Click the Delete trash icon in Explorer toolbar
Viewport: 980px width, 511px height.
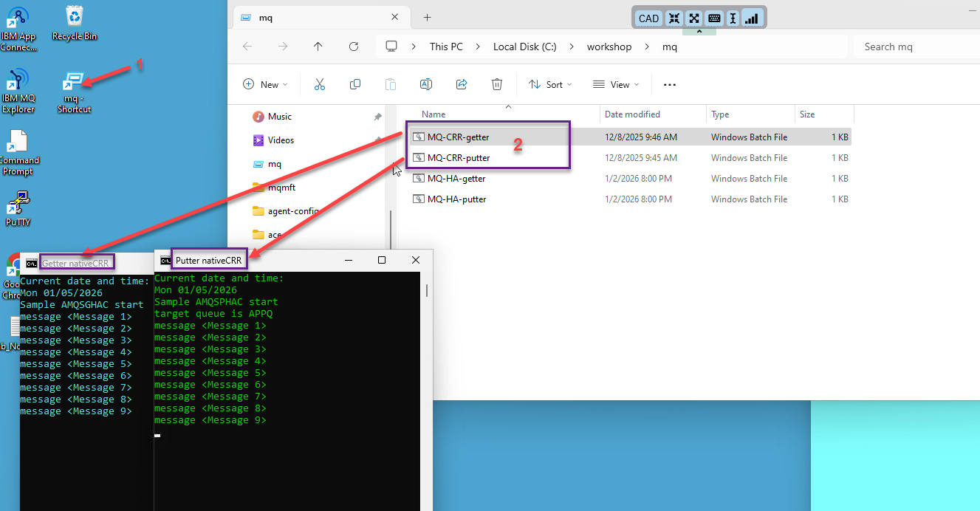[x=497, y=85]
